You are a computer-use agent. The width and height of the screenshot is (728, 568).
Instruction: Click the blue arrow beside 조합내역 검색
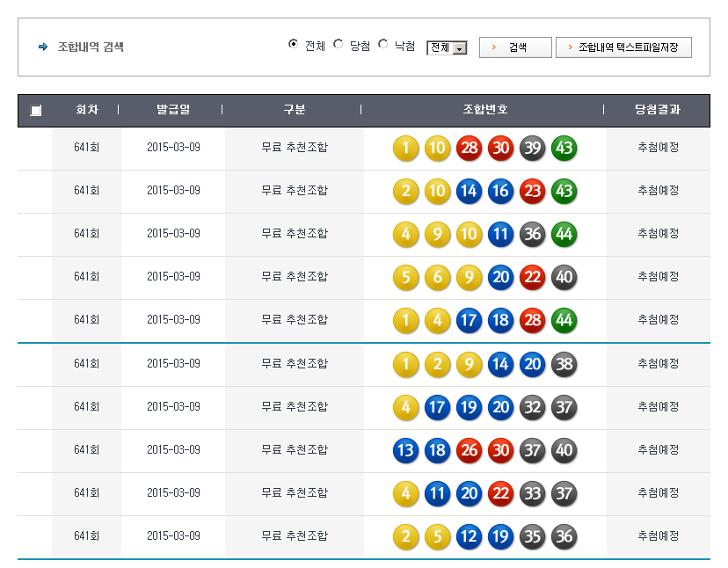coord(43,47)
